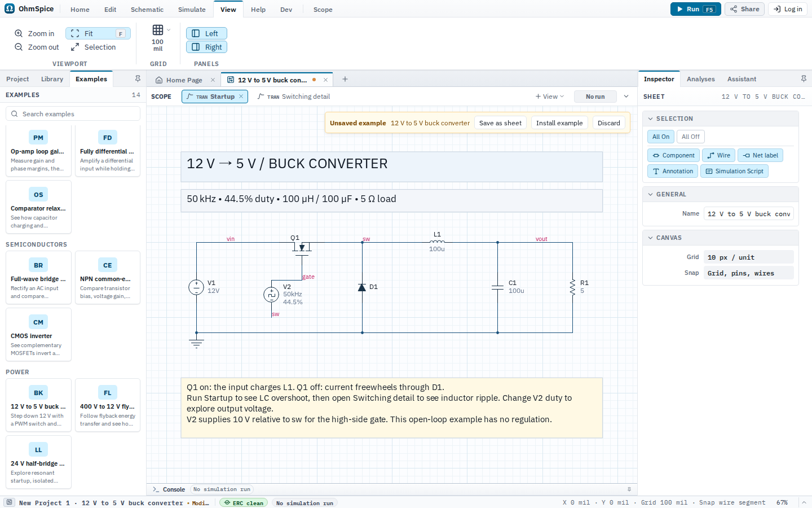Image resolution: width=812 pixels, height=508 pixels.
Task: Open the grid size dropdown arrow
Action: click(x=168, y=30)
